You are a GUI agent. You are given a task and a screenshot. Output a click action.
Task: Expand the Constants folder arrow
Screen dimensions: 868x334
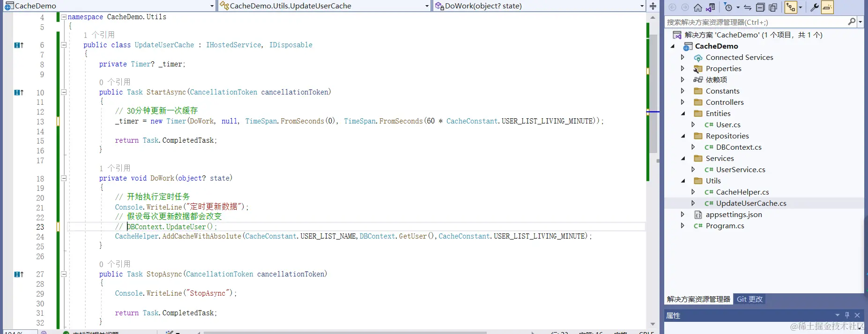pos(683,91)
